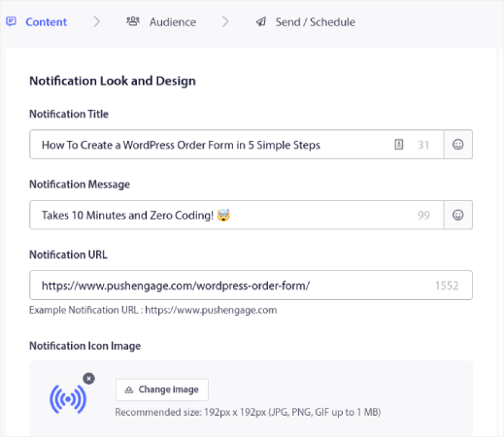Click the message character counter 99
Image resolution: width=504 pixels, height=437 pixels.
423,216
